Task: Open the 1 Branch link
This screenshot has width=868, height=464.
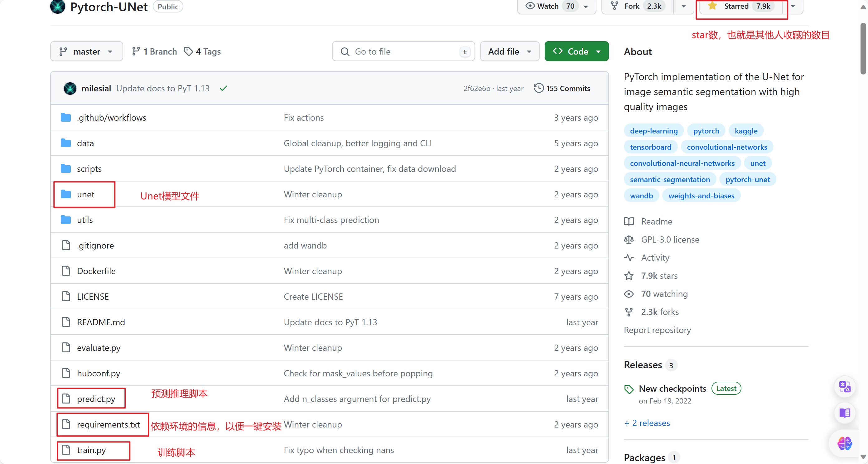Action: coord(154,51)
